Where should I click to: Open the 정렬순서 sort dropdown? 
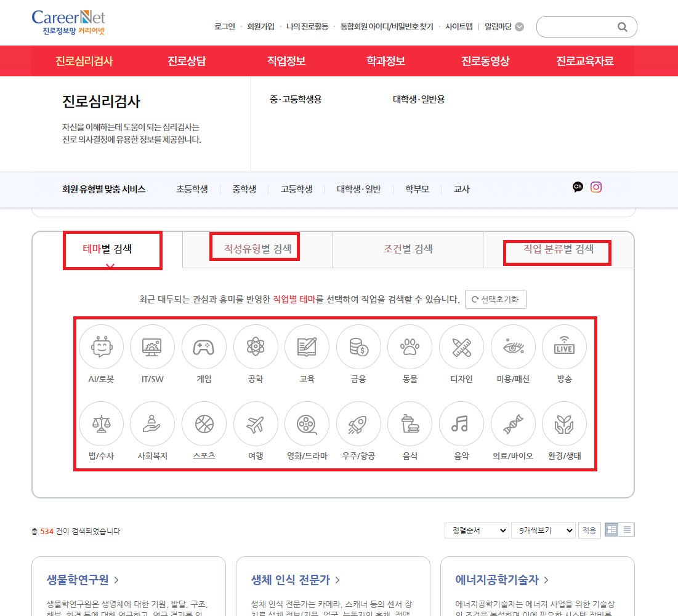477,529
